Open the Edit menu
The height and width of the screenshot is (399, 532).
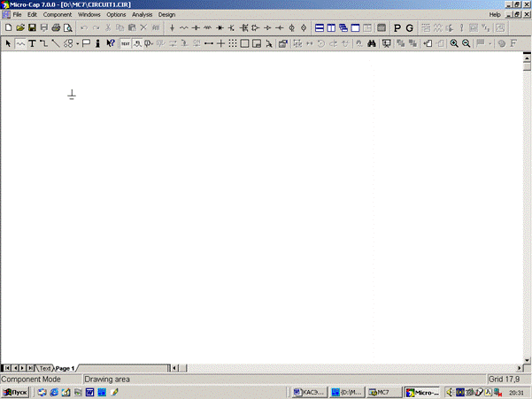(x=32, y=14)
